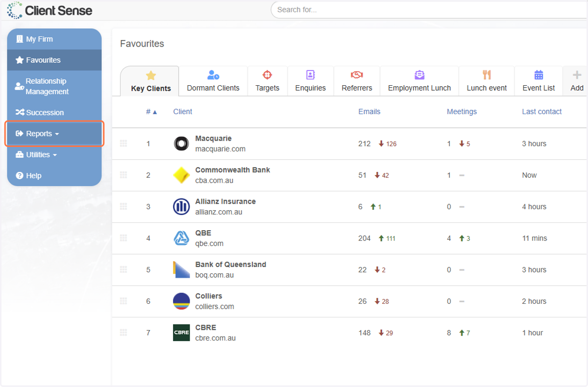
Task: Open the Event List calendar icon
Action: [x=539, y=75]
